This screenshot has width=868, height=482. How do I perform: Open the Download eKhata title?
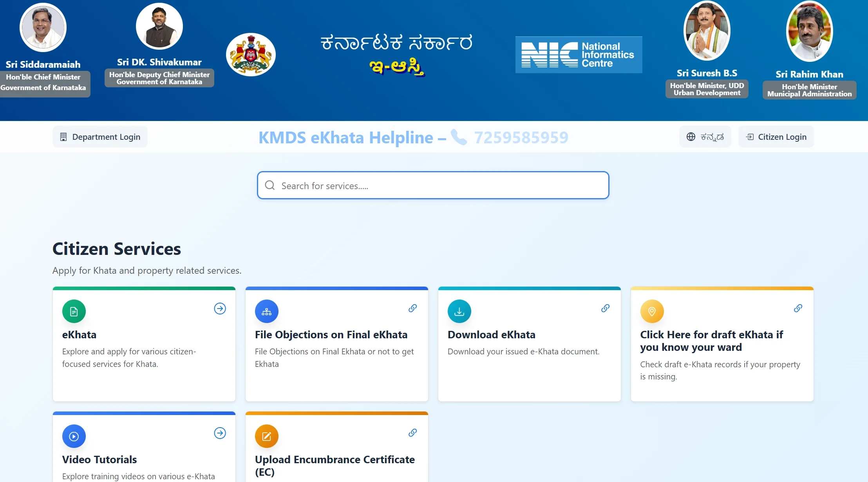[x=491, y=335]
